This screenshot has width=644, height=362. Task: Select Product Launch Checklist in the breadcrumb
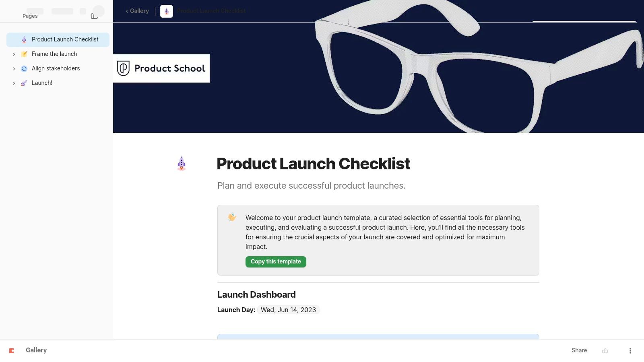point(211,11)
